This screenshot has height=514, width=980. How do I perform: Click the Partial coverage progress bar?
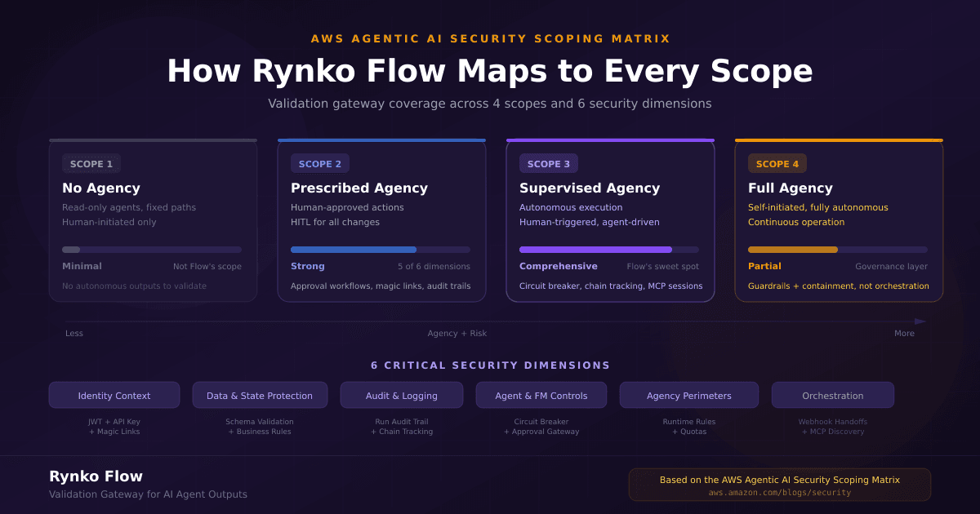tap(839, 249)
